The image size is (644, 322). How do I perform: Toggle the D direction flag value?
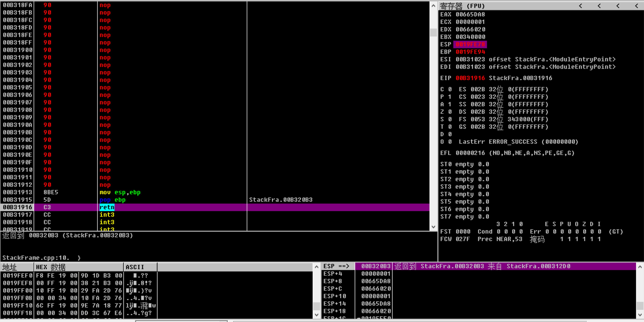(450, 135)
